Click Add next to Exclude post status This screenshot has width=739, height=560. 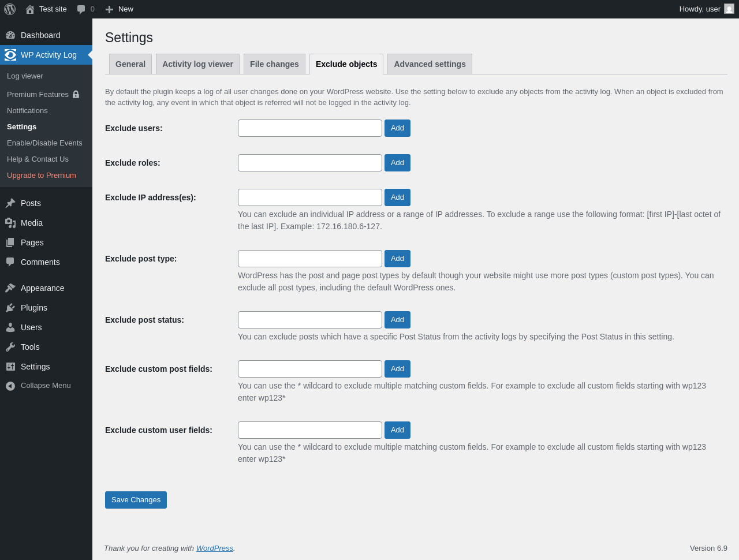397,320
